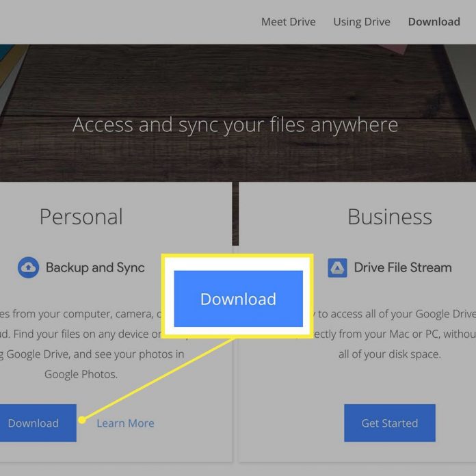
Task: Click the yellow callout dot beside Download button
Action: (82, 419)
